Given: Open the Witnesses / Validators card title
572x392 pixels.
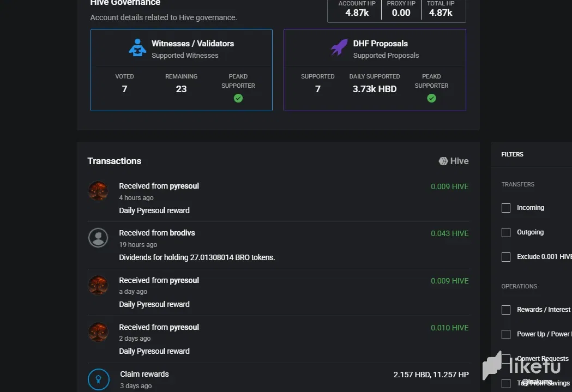Looking at the screenshot, I should coord(192,44).
